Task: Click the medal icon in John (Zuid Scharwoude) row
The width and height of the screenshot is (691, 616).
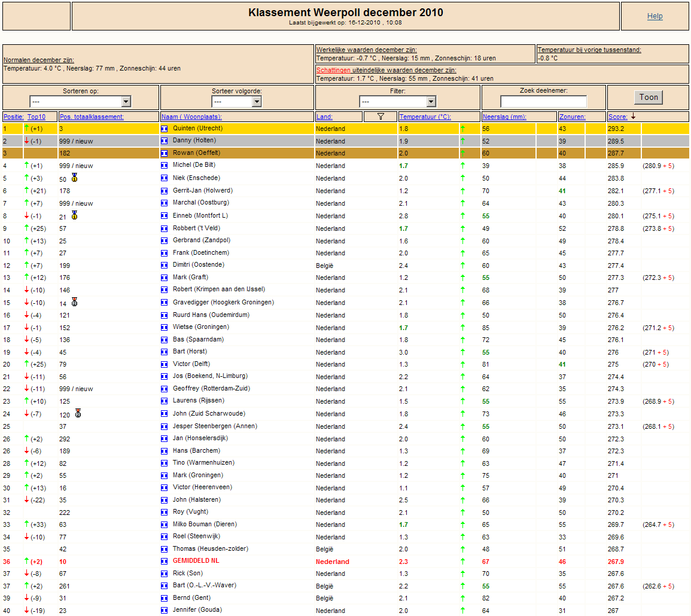Action: (x=78, y=413)
